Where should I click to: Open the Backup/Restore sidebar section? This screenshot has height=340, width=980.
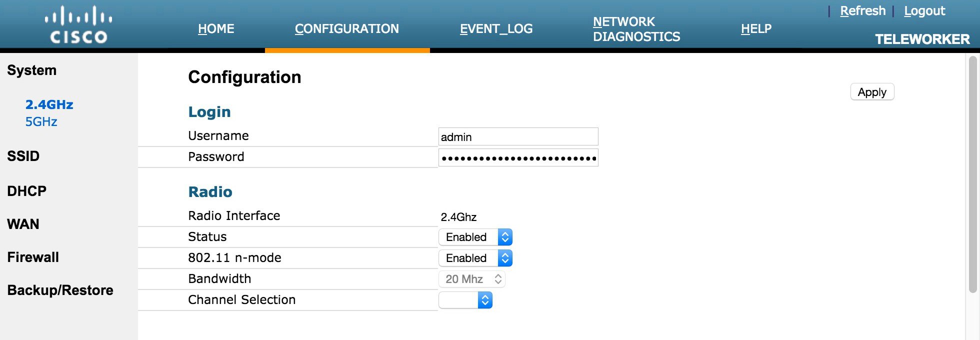[60, 290]
